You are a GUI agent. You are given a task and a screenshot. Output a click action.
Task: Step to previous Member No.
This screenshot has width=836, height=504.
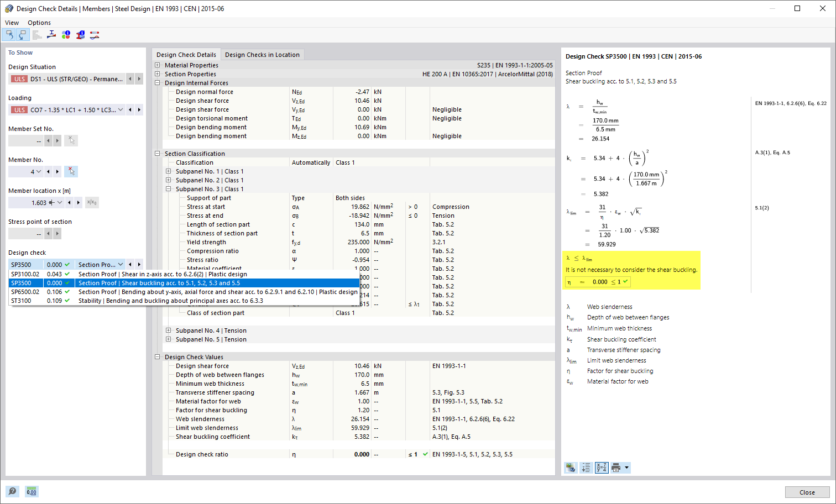[48, 172]
